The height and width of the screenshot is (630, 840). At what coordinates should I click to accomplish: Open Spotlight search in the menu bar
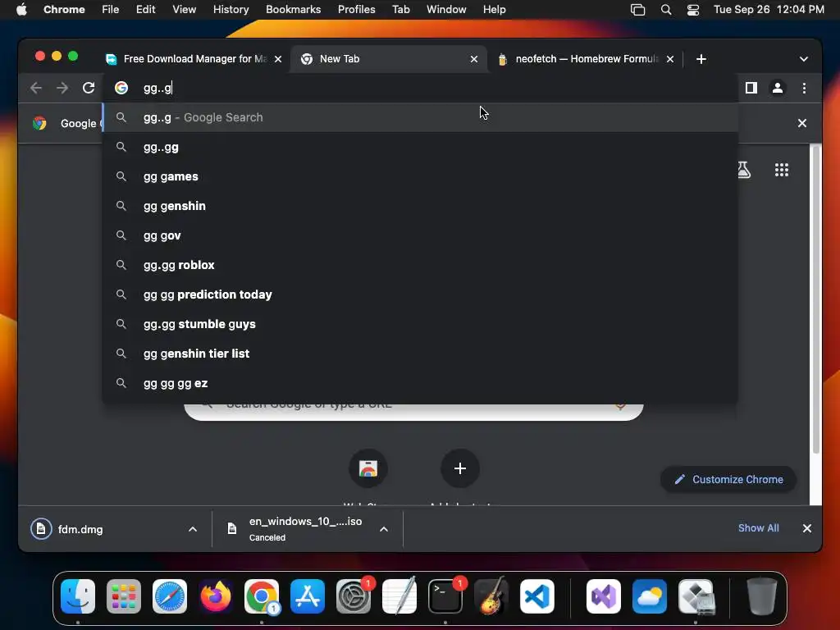[x=666, y=10]
